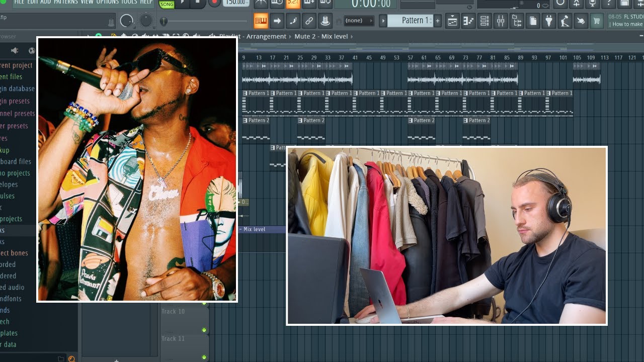Click the Record button
Viewport: 644px width, 362px height.
pyautogui.click(x=215, y=3)
